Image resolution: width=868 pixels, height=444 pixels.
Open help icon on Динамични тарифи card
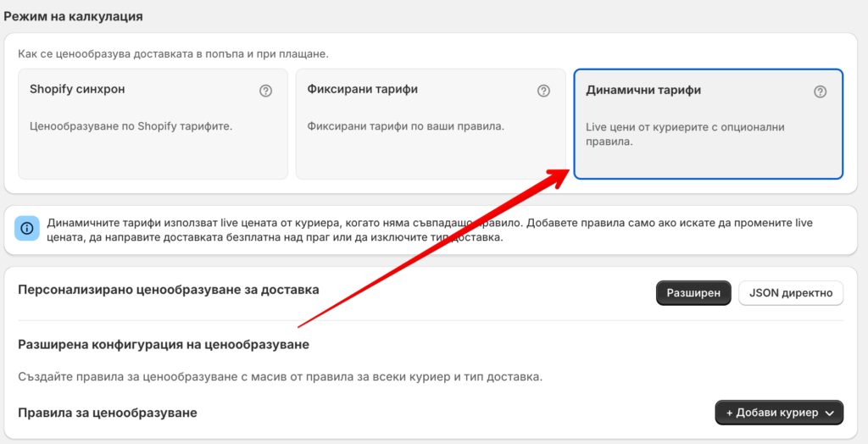(x=820, y=92)
